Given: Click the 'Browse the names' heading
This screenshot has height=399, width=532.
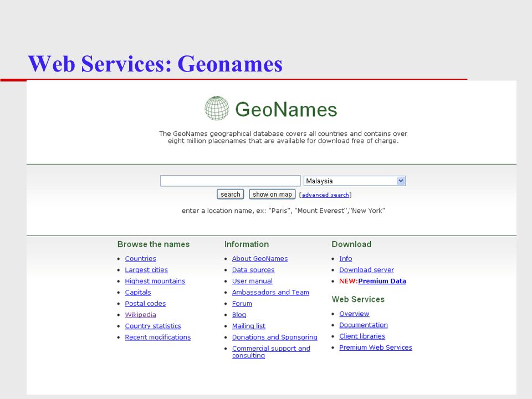Looking at the screenshot, I should [154, 244].
